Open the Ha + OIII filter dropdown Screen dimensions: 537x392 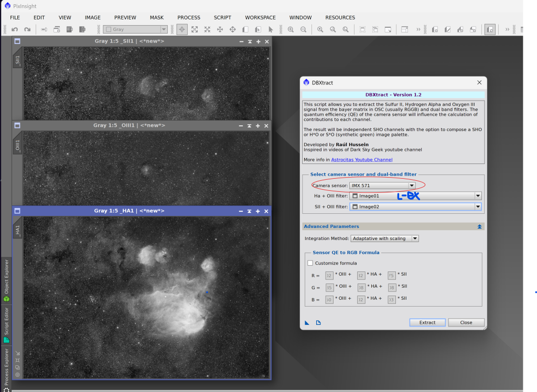tap(477, 196)
